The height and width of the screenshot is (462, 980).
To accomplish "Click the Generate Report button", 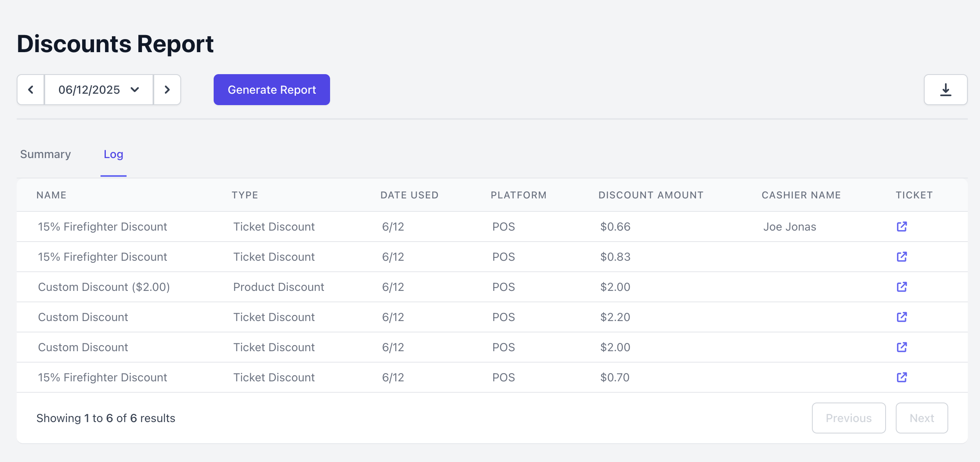I will click(271, 90).
